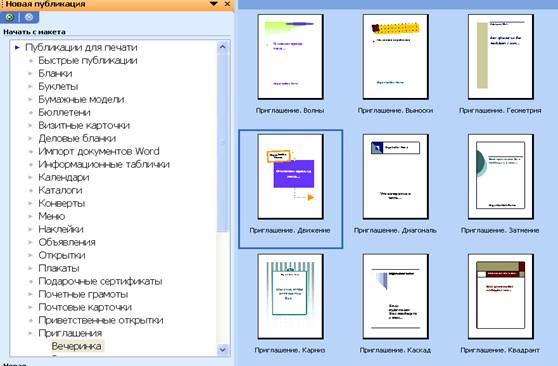558x366 pixels.
Task: Expand the Приглашения category
Action: pos(70,333)
